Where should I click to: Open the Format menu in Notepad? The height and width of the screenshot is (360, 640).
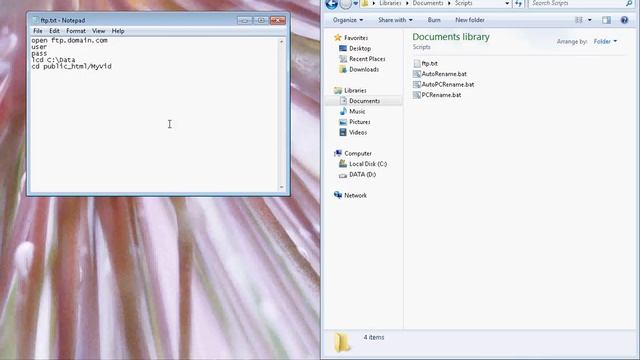coord(76,31)
